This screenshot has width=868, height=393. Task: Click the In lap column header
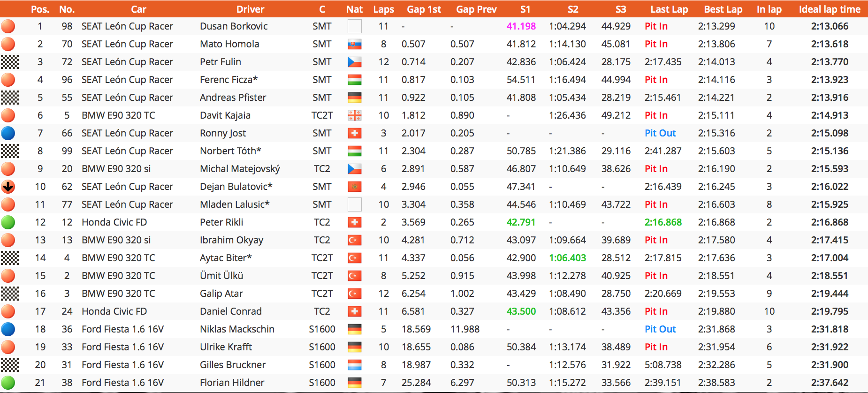pyautogui.click(x=769, y=9)
